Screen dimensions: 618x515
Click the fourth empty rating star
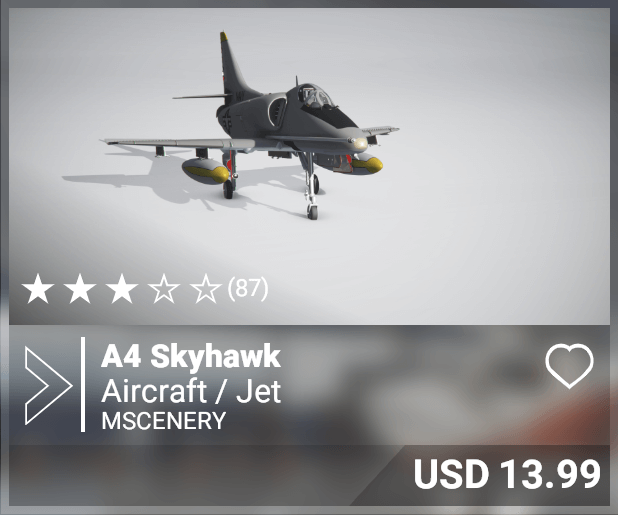point(164,289)
